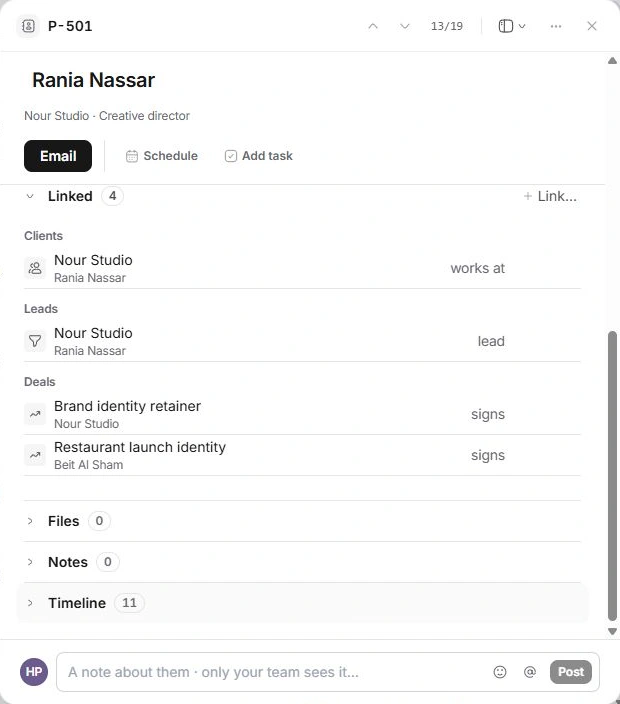Collapse the Linked section
The height and width of the screenshot is (704, 620).
pyautogui.click(x=30, y=196)
